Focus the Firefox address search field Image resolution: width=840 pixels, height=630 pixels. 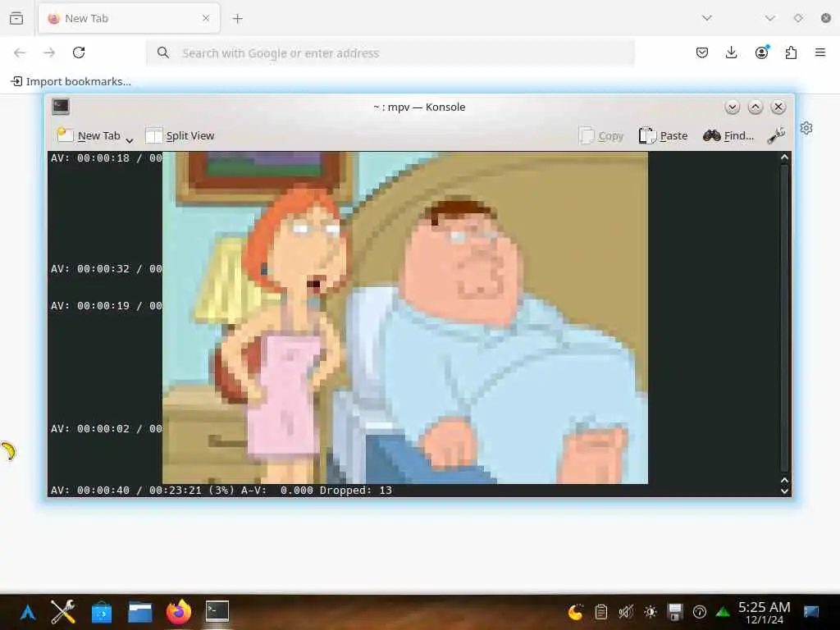coord(390,53)
